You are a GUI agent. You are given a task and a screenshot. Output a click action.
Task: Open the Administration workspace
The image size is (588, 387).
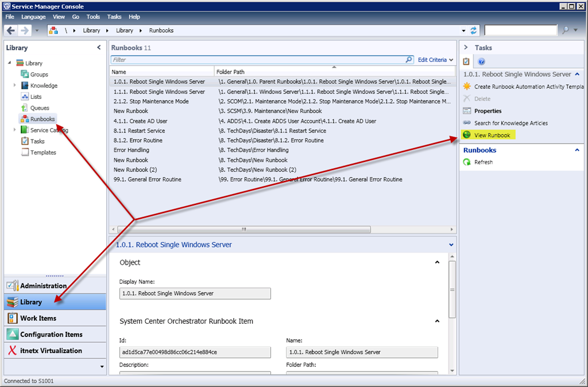click(43, 286)
